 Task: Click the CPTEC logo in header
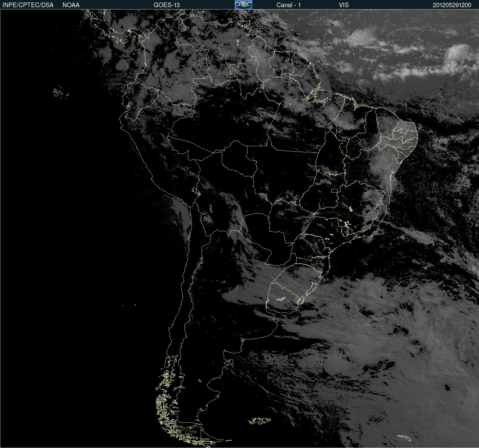click(x=243, y=5)
